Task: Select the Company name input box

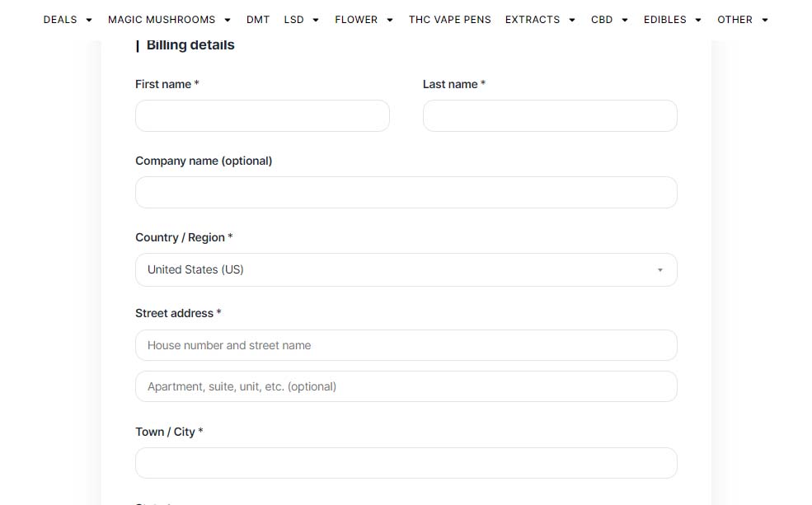Action: [406, 193]
